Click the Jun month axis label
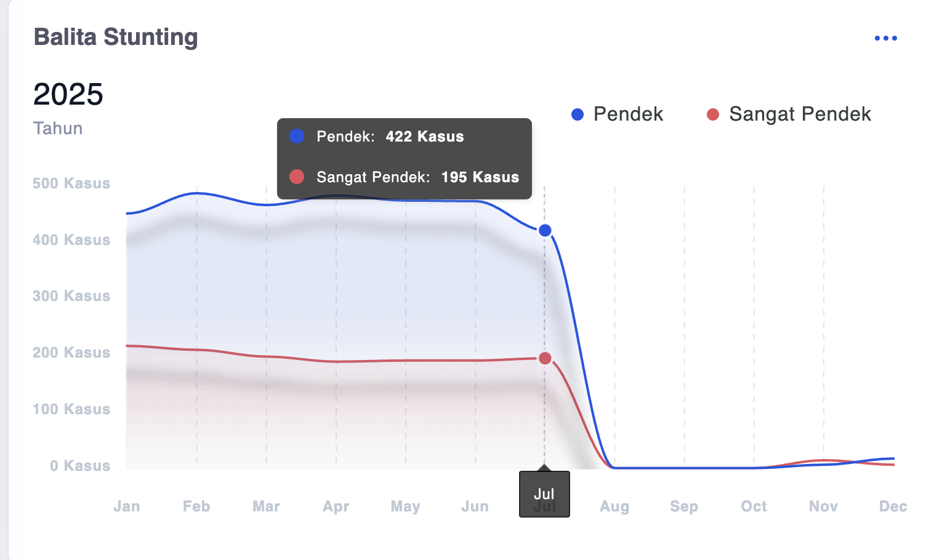Screen dimensions: 926x560 pos(475,506)
